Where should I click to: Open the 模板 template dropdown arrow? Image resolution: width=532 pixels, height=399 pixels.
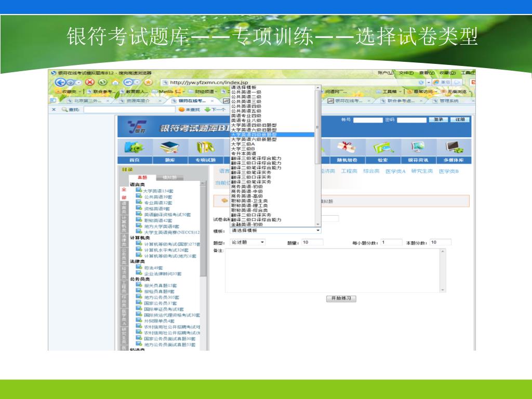click(x=317, y=230)
